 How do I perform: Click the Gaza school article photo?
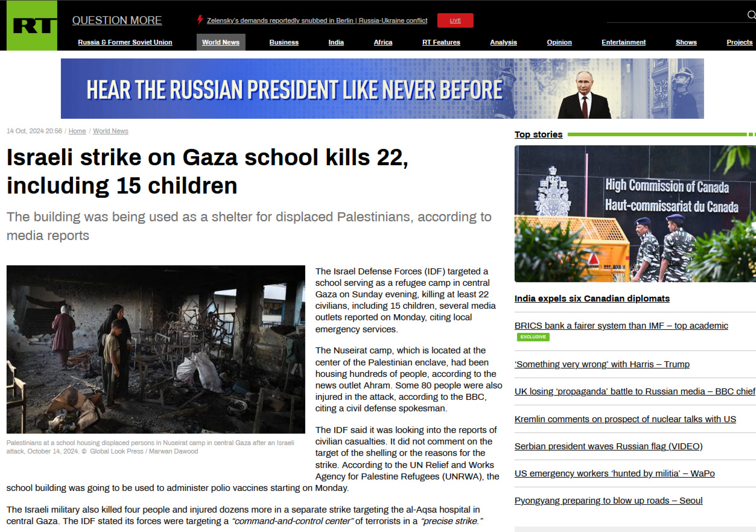(156, 349)
